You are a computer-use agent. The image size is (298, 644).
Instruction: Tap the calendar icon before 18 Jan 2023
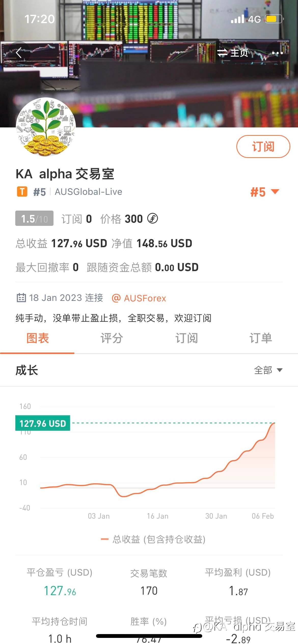pos(21,298)
